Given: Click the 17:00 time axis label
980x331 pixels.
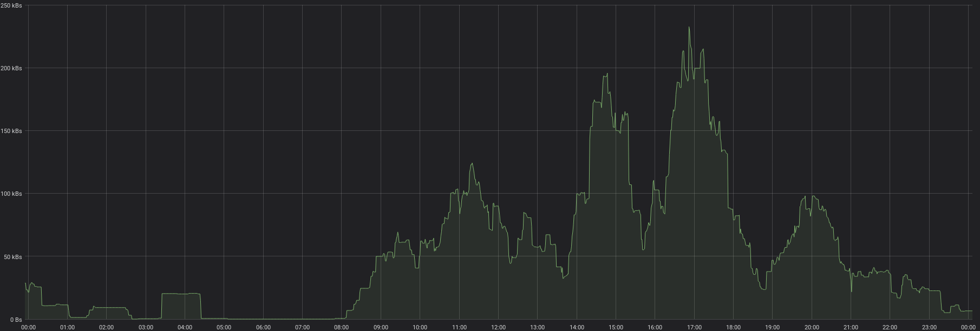Looking at the screenshot, I should (x=694, y=327).
